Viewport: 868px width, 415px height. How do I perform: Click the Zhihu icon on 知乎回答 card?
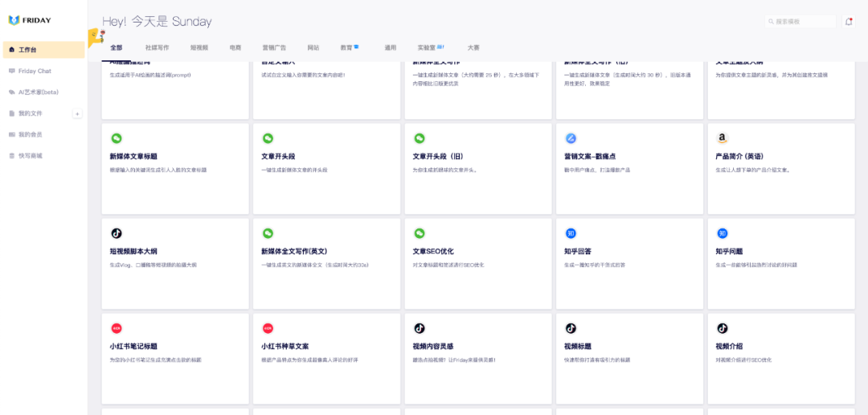[571, 233]
